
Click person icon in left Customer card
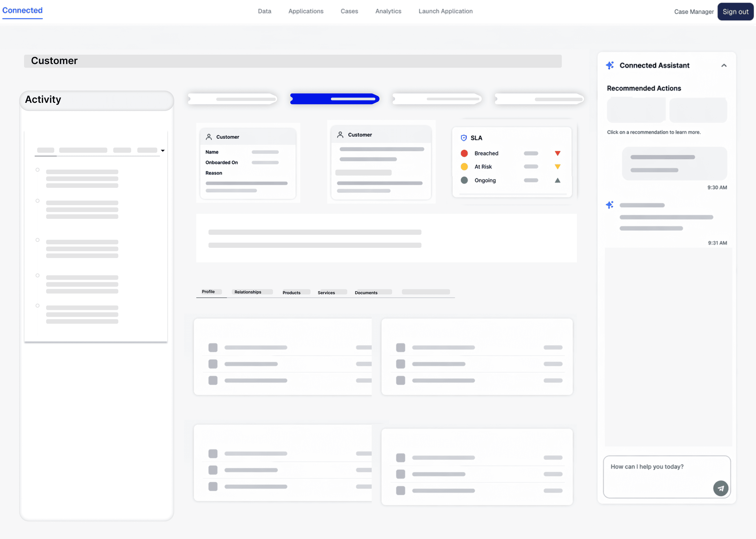tap(209, 137)
